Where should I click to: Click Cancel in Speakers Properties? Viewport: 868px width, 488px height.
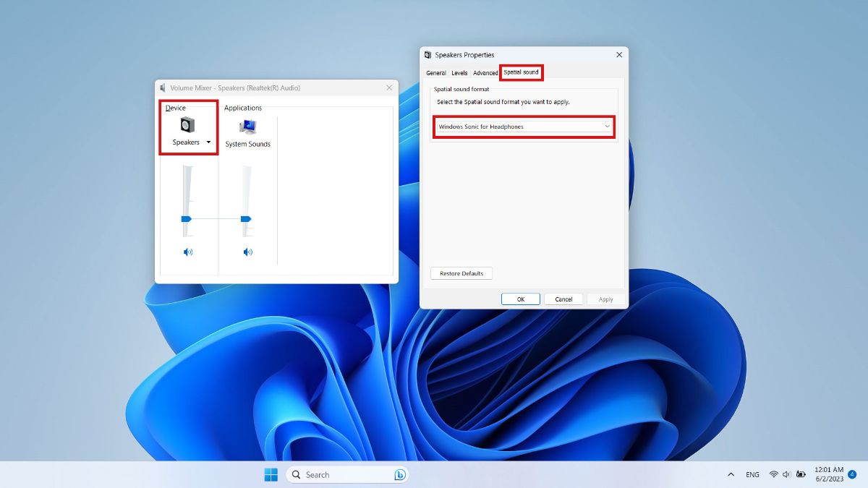point(563,299)
